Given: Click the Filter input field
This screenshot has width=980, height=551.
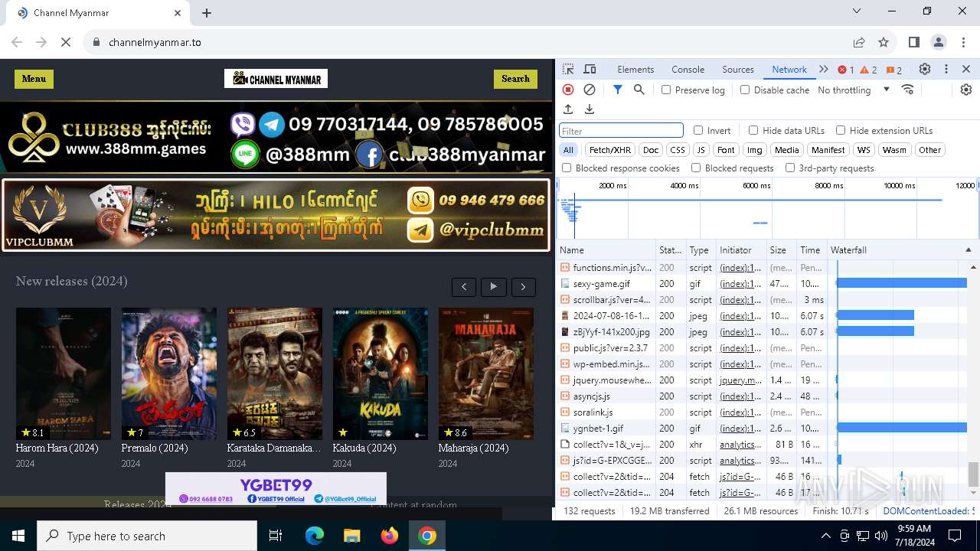Looking at the screenshot, I should pos(621,131).
